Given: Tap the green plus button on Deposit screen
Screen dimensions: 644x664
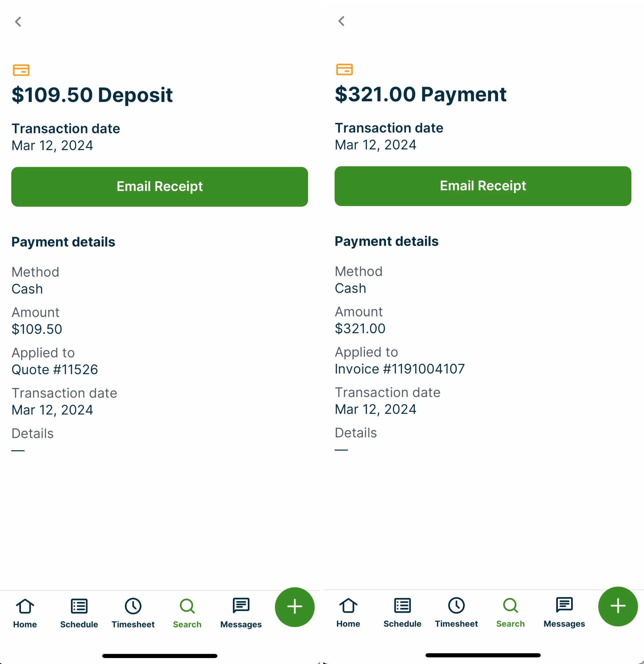Looking at the screenshot, I should [295, 607].
